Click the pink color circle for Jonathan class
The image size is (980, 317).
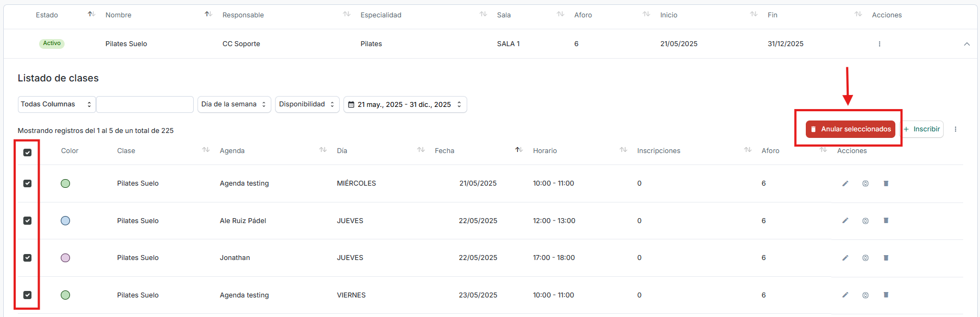(x=65, y=258)
